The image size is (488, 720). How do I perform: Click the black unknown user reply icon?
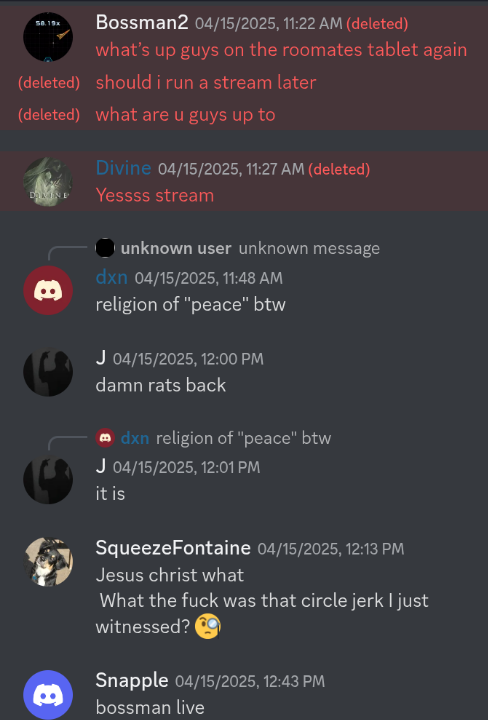tap(105, 248)
